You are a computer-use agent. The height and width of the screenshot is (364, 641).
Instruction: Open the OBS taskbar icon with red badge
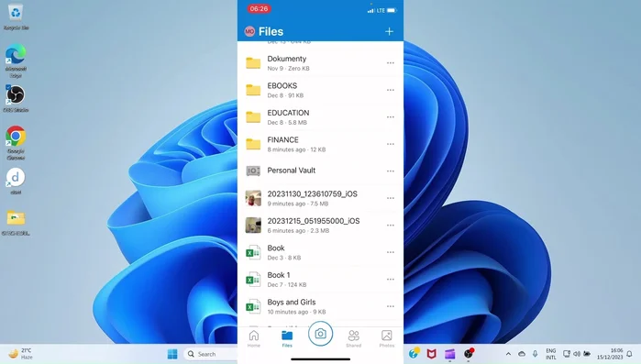pos(469,353)
